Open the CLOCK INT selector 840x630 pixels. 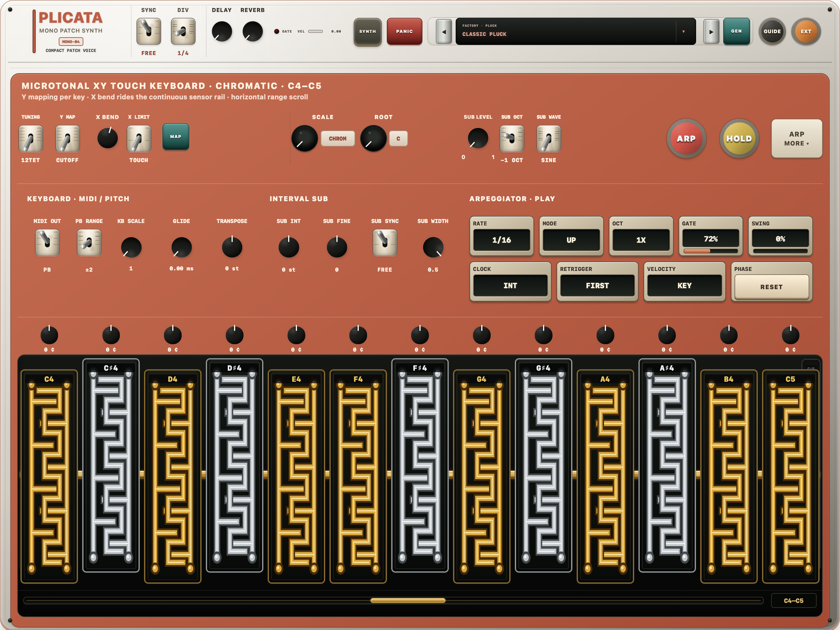point(510,285)
